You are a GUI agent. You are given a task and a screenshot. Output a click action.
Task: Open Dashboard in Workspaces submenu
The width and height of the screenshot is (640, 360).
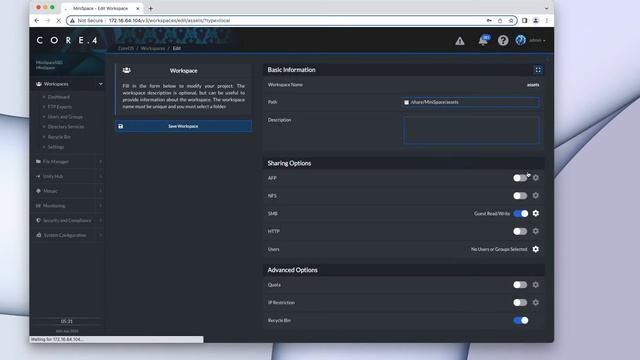point(59,97)
